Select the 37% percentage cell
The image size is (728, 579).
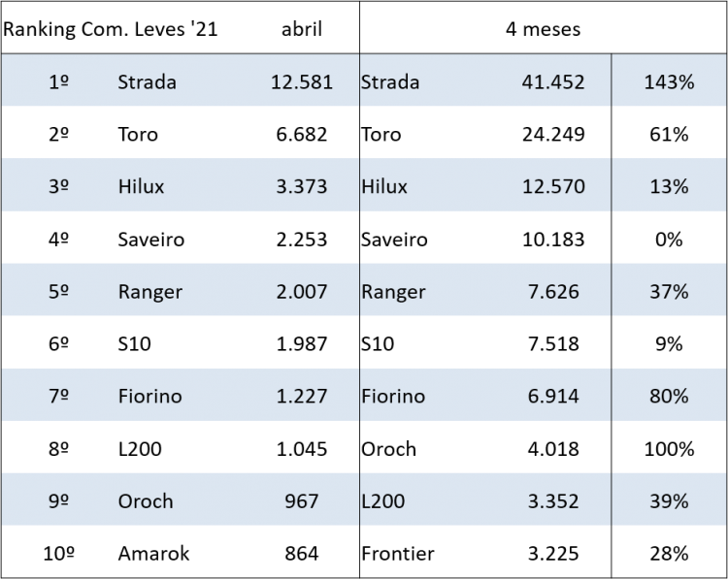click(x=669, y=292)
